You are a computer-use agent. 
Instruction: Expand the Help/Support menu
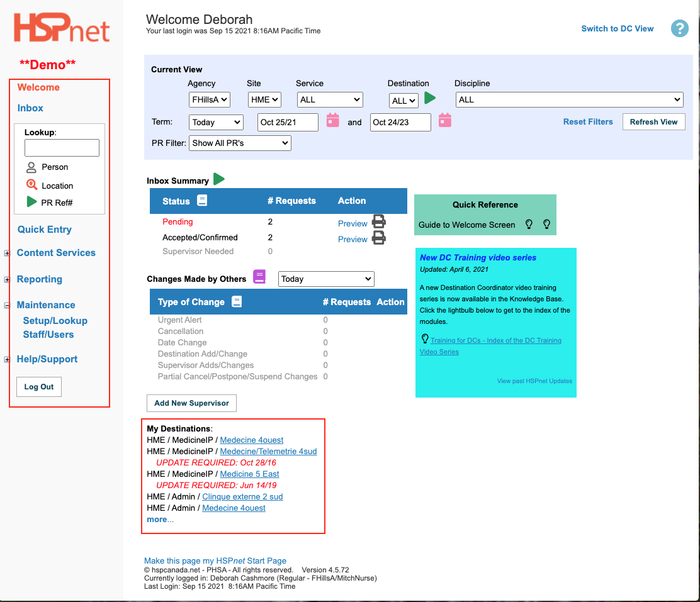tap(7, 359)
